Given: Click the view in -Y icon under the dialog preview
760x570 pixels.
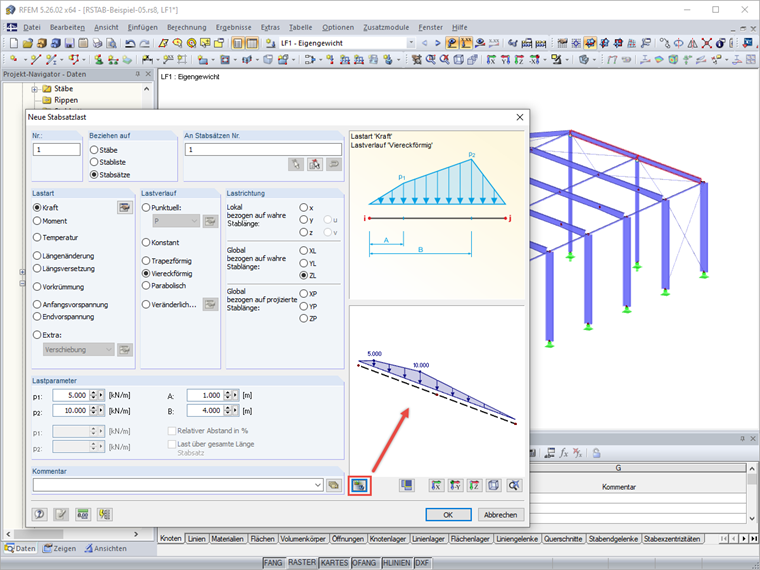Looking at the screenshot, I should pyautogui.click(x=456, y=485).
